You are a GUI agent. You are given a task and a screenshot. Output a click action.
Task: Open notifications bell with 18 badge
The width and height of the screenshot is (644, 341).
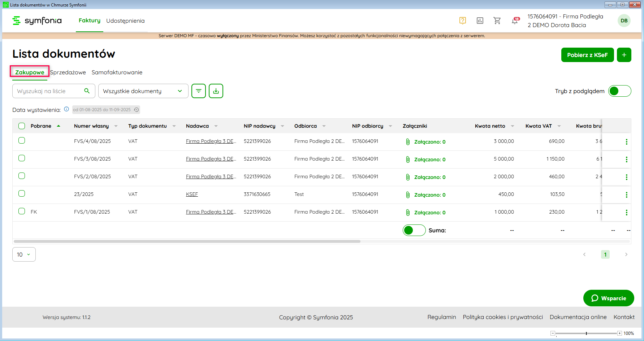pyautogui.click(x=515, y=21)
